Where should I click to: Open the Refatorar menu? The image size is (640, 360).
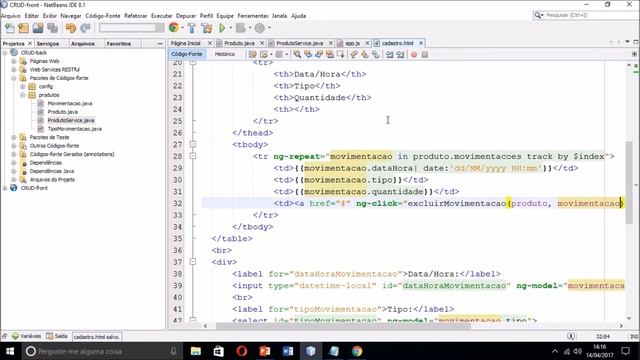136,16
